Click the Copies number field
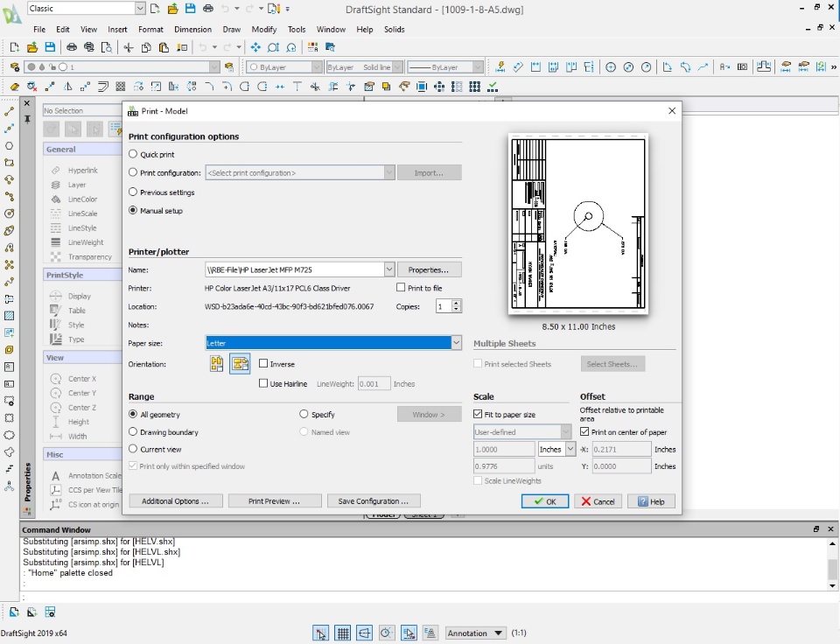The image size is (840, 644). click(444, 306)
